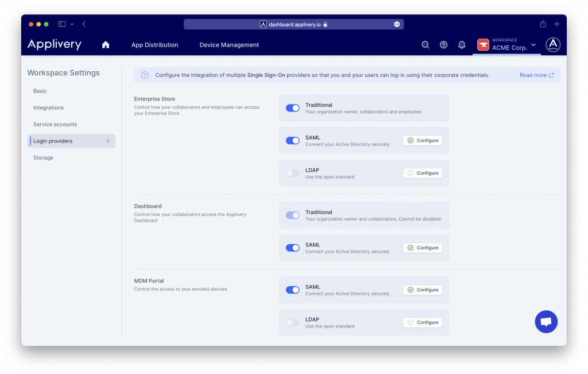Toggle MDM Portal SAML switch
Viewport: 588px width, 374px height.
tap(292, 290)
